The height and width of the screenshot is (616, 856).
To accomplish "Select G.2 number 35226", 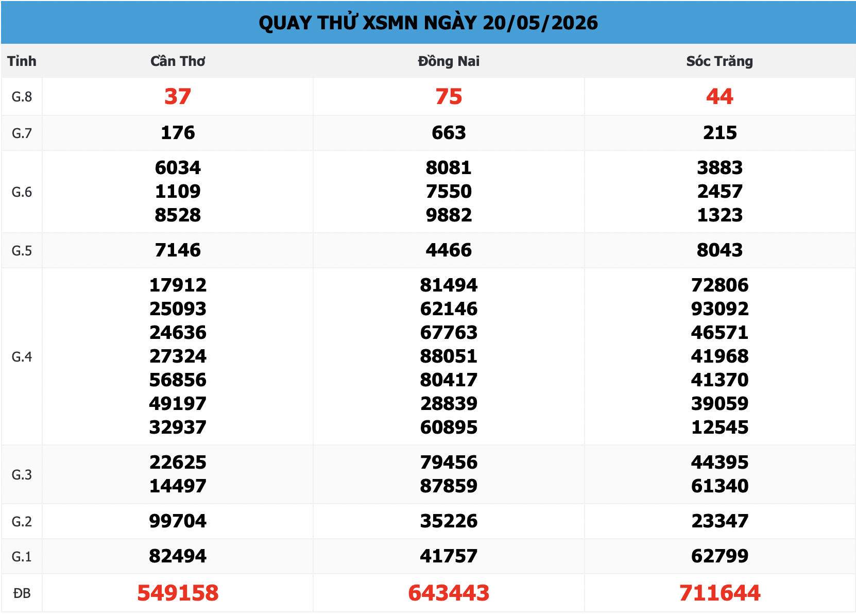I will point(449,521).
